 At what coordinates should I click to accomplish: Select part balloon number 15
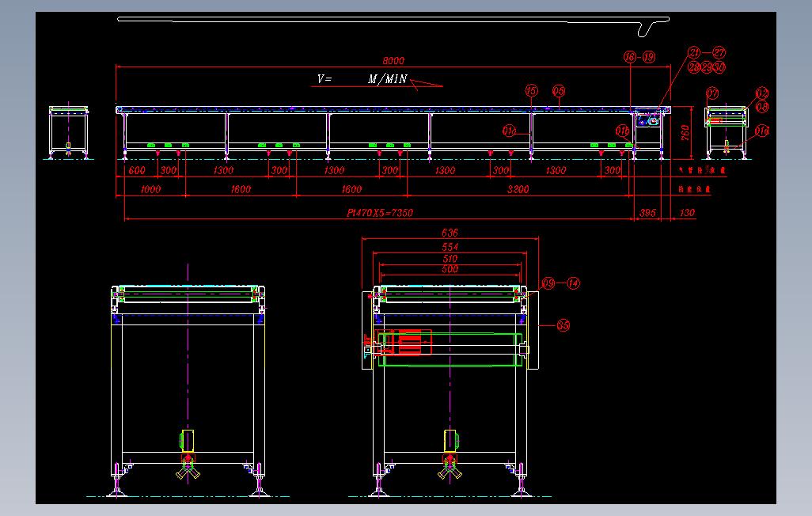(x=531, y=91)
